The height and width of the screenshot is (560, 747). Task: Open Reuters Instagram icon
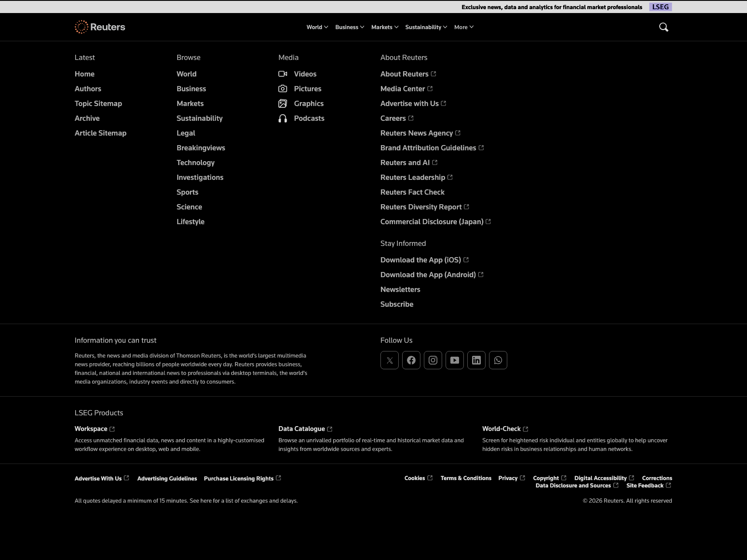click(433, 360)
